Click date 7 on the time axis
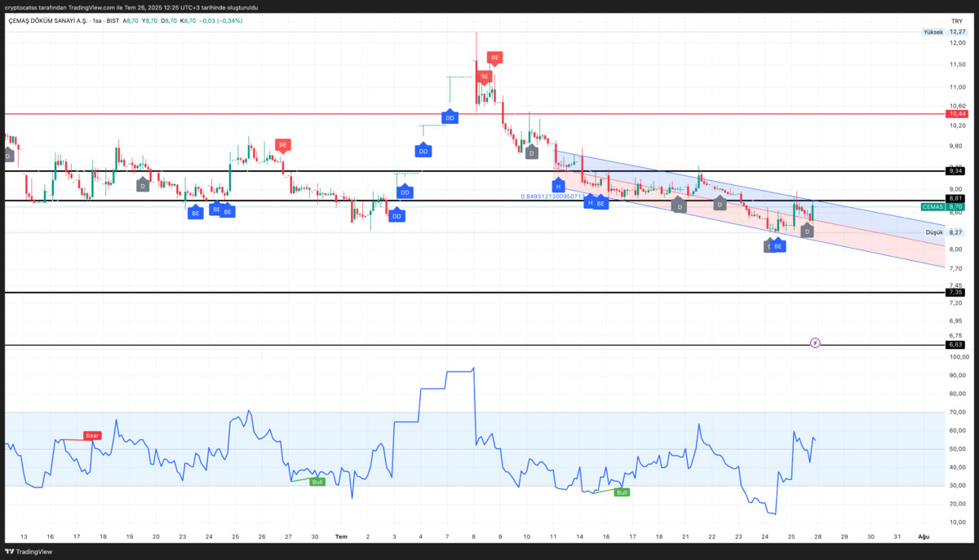The height and width of the screenshot is (560, 979). (447, 536)
